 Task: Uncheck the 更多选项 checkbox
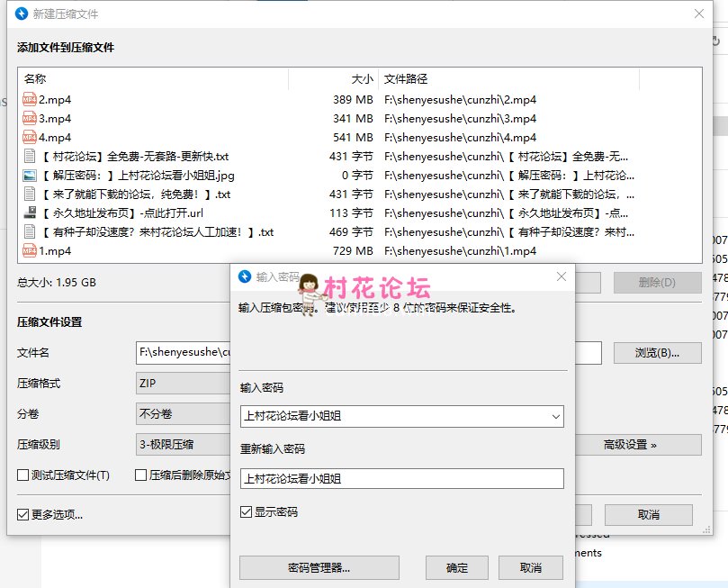23,515
